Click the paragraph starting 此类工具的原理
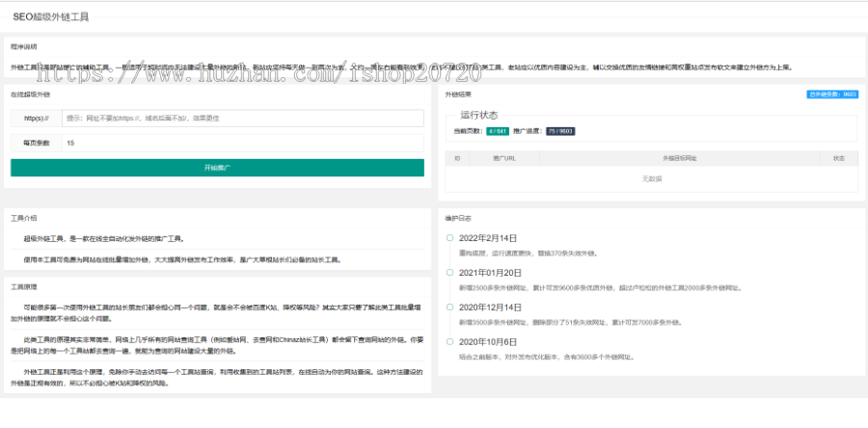This screenshot has width=868, height=428. [217, 345]
